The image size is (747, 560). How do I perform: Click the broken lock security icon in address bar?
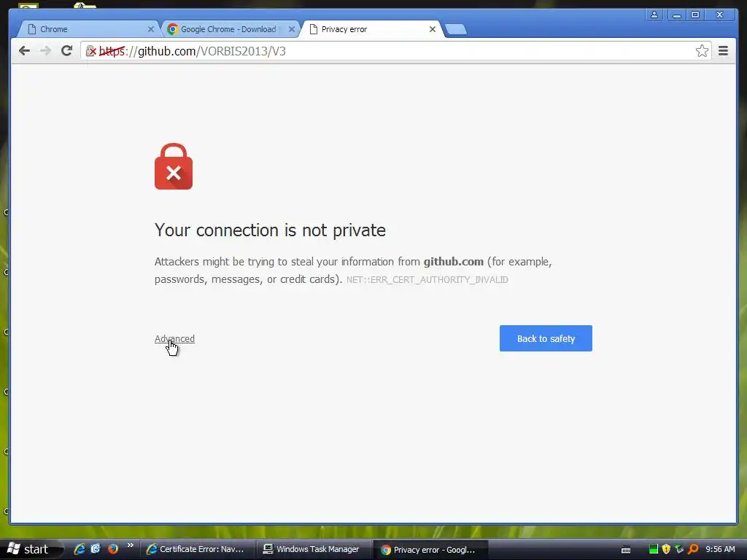point(91,51)
